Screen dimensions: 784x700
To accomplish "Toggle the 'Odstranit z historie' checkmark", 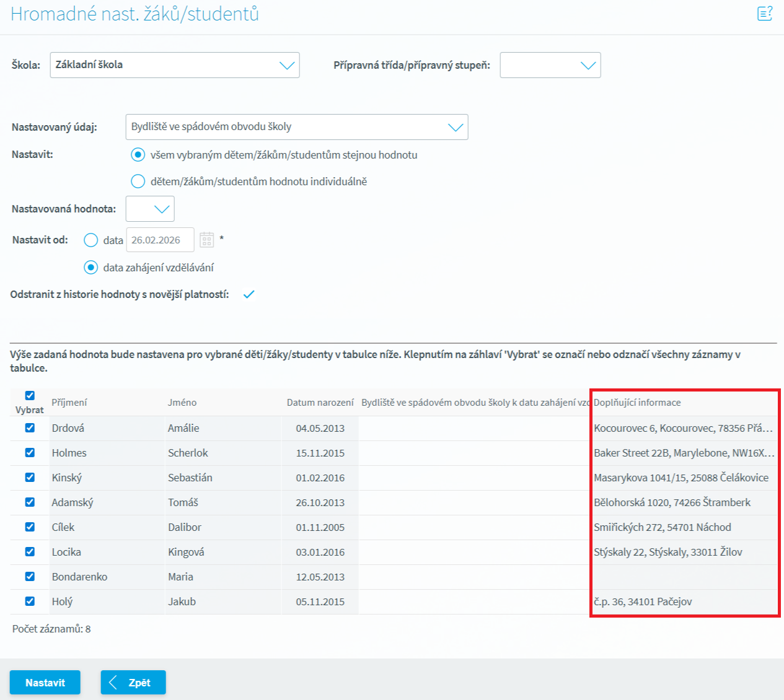I will [x=249, y=294].
